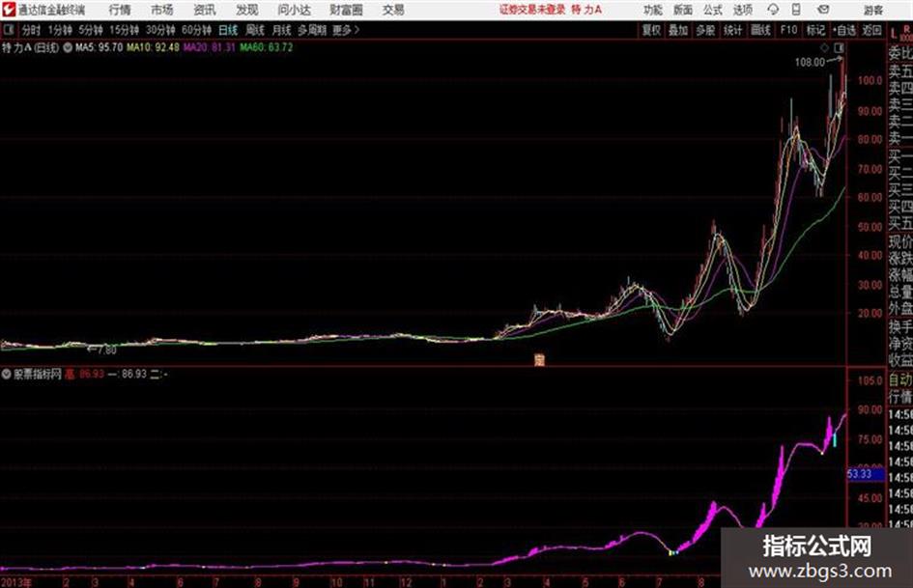This screenshot has height=588, width=913.
Task: Open the 版面 menu
Action: [682, 10]
